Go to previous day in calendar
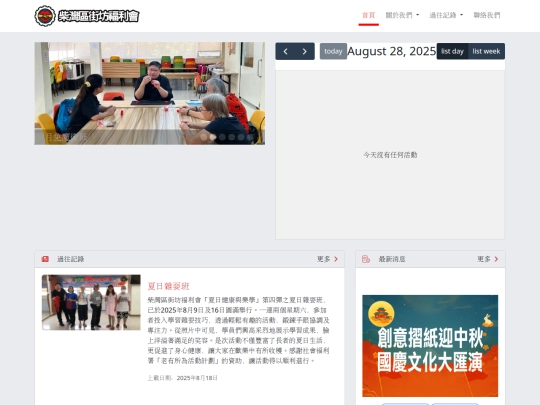Viewport: 540px width, 405px height. pos(285,51)
